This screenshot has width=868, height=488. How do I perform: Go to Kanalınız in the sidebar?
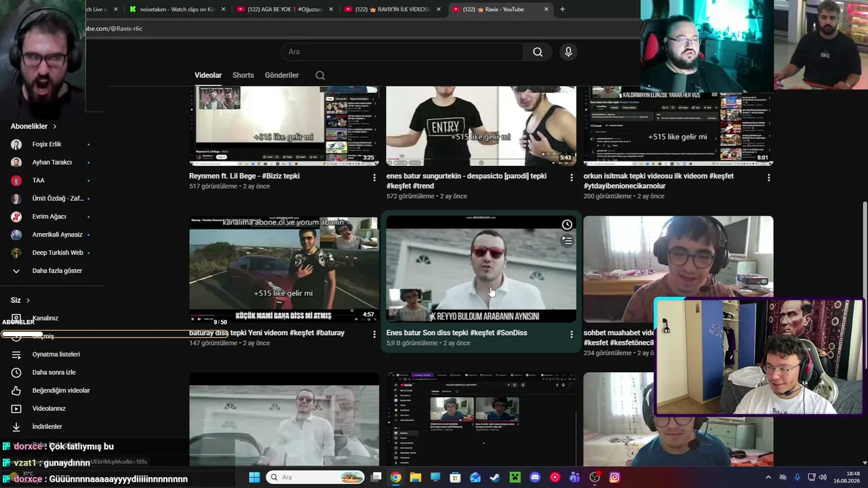point(45,319)
